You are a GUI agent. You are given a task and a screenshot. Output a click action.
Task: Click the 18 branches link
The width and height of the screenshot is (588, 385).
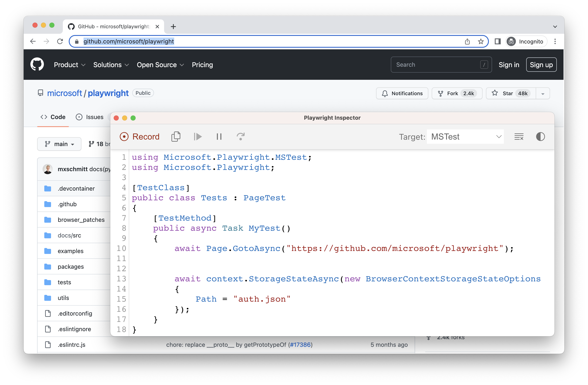[x=99, y=144]
